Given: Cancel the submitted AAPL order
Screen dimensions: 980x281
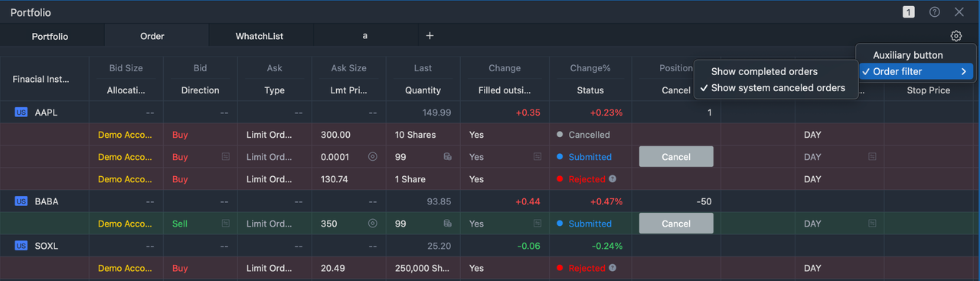Looking at the screenshot, I should pyautogui.click(x=676, y=157).
